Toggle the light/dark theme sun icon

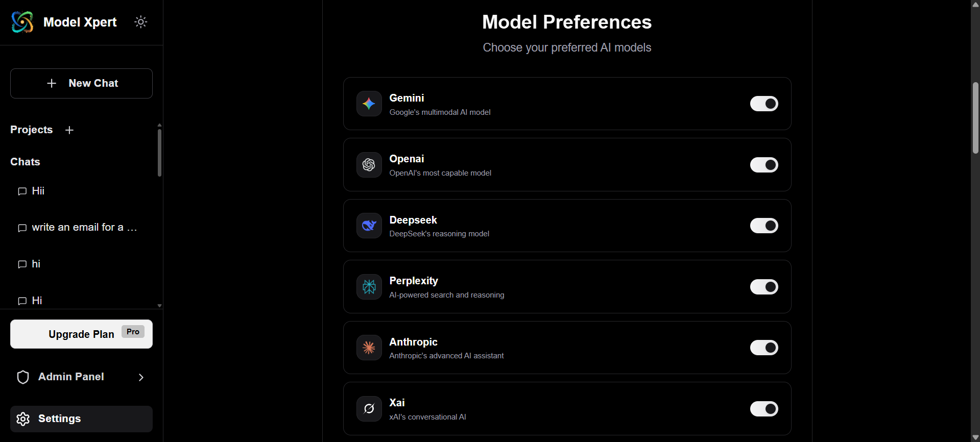pos(140,22)
